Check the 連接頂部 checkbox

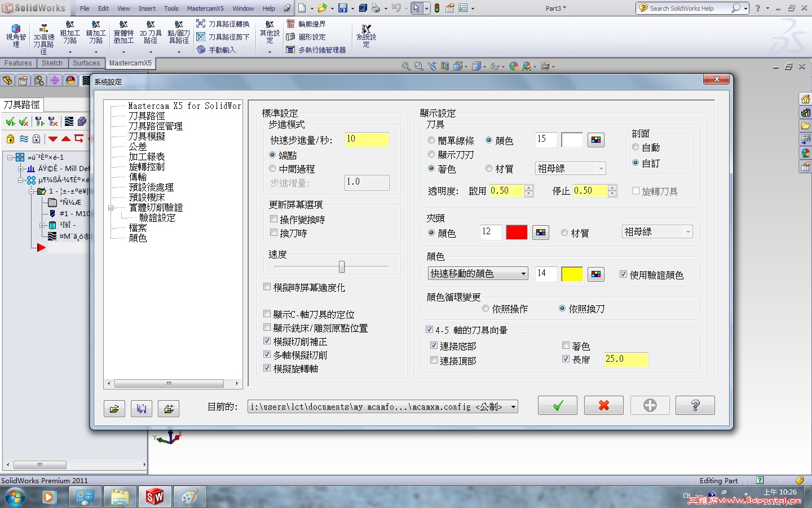click(x=434, y=360)
